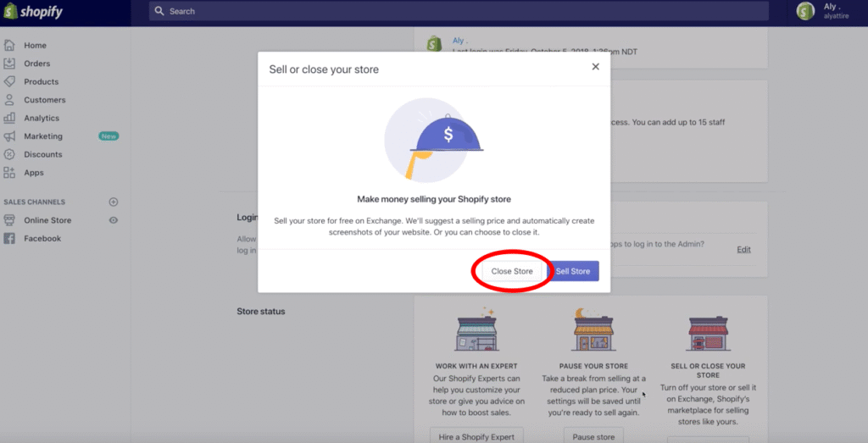Click the Orders icon in the sidebar
The width and height of the screenshot is (868, 443).
click(x=9, y=64)
